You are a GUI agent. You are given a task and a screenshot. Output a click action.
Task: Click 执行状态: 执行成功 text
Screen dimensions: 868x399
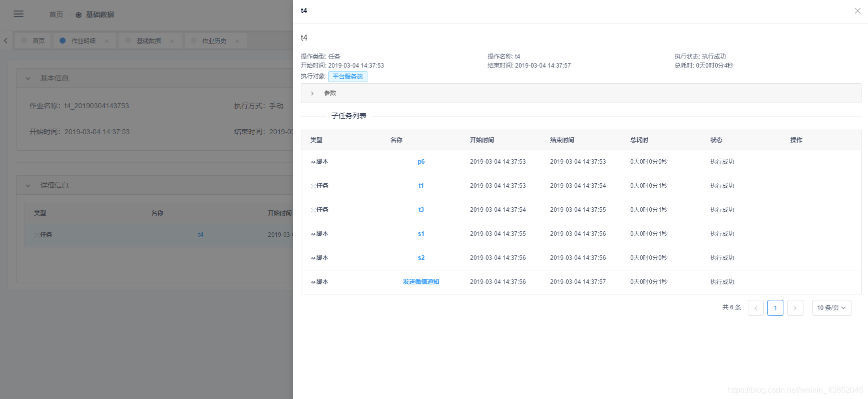point(700,57)
